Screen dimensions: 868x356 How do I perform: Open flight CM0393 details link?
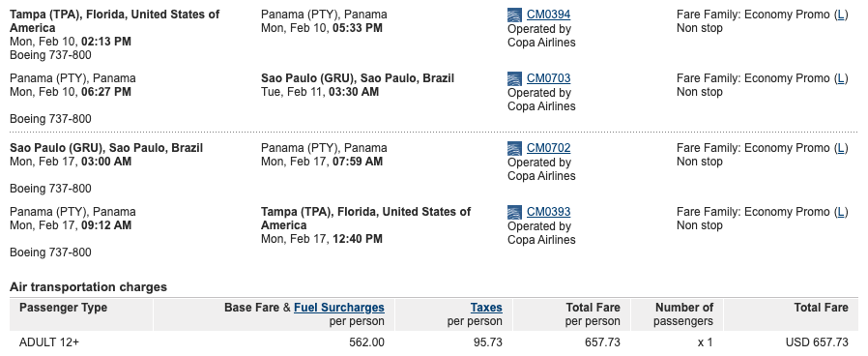(x=548, y=212)
